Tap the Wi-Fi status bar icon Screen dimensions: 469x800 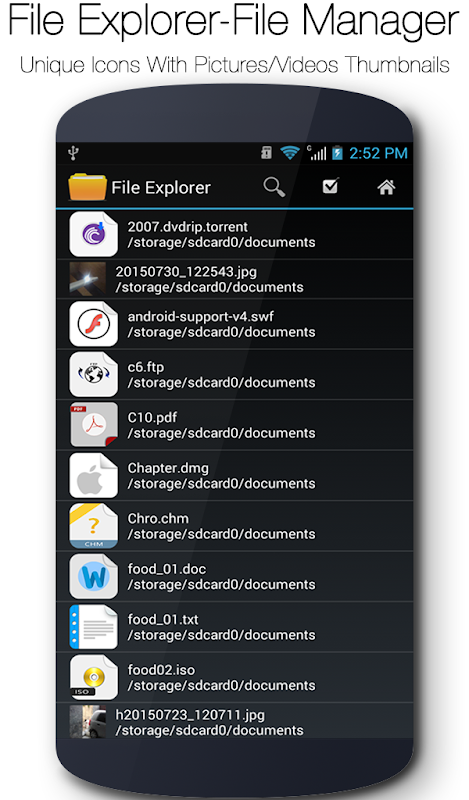tap(290, 153)
